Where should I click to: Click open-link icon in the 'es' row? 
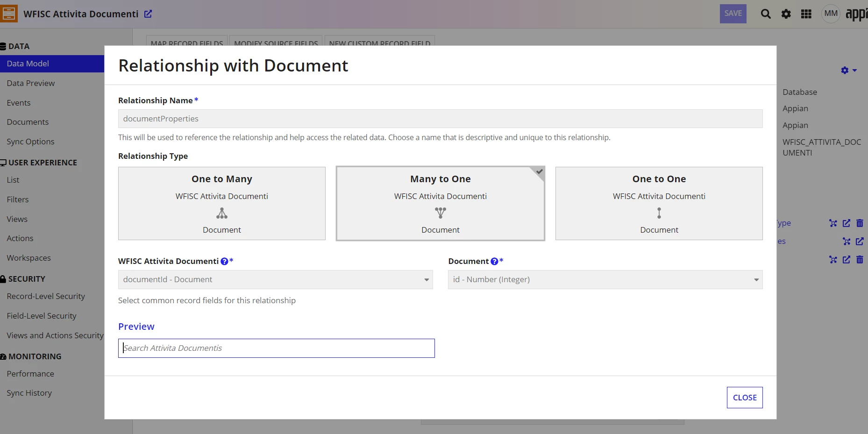(860, 242)
